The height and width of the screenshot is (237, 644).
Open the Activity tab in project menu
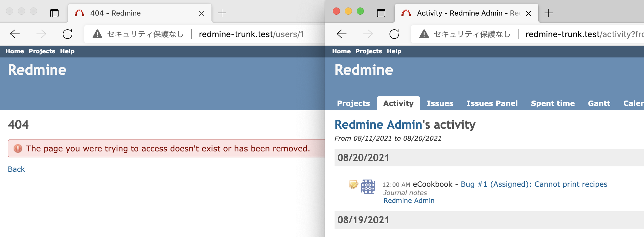398,103
